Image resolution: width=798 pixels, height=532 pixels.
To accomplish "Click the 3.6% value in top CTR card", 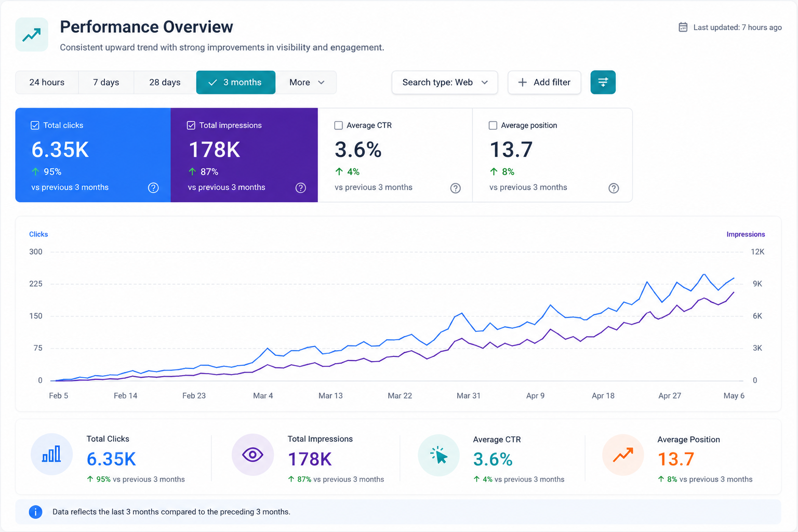I will coord(358,150).
